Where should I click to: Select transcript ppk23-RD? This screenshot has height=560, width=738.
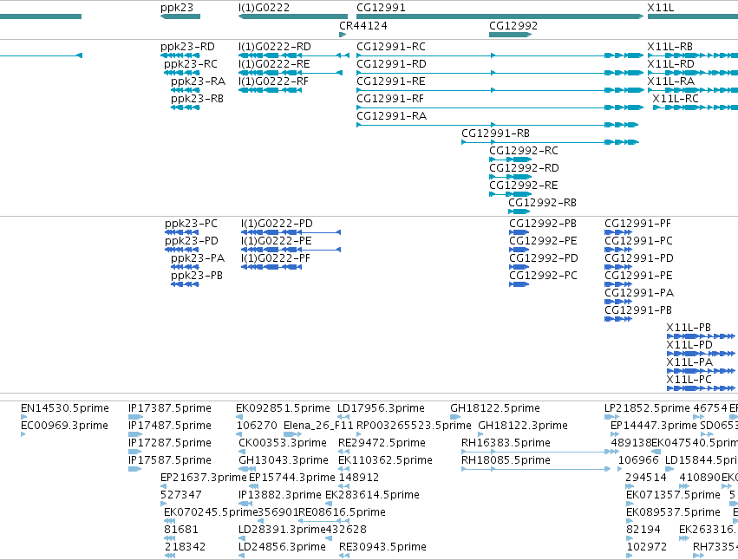(x=187, y=47)
